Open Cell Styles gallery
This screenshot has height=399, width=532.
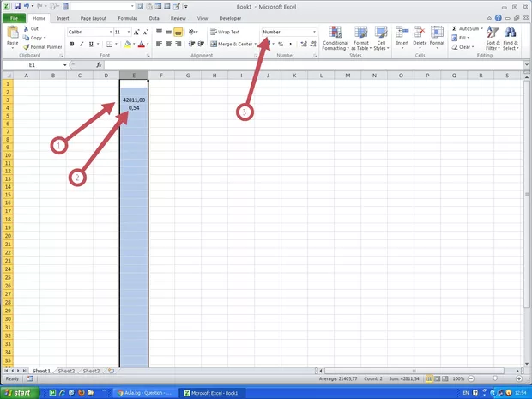(x=381, y=38)
